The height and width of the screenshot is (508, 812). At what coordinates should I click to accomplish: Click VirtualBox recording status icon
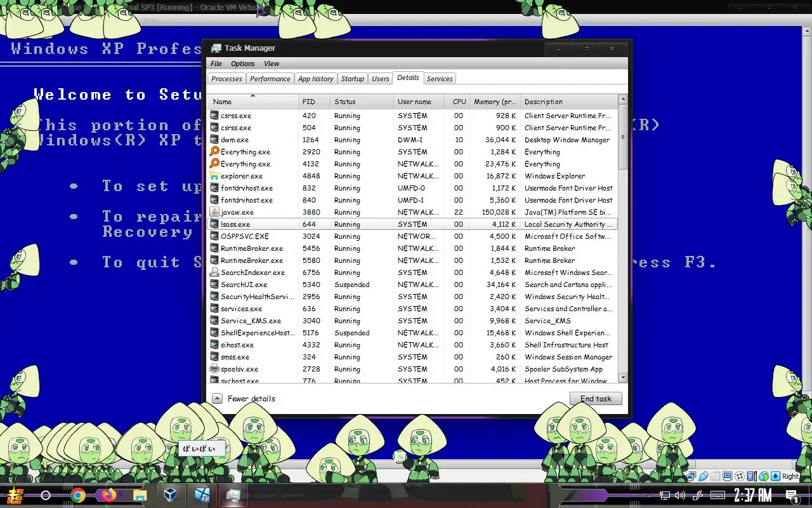click(x=740, y=476)
